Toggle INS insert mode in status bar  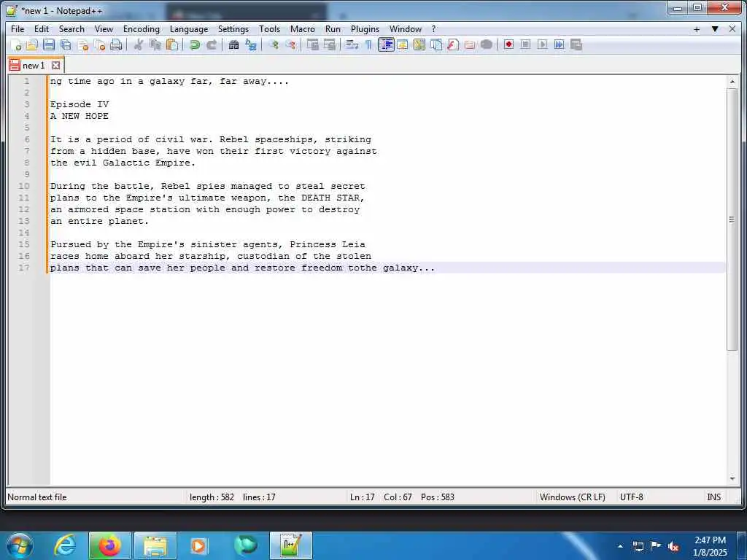pos(713,497)
